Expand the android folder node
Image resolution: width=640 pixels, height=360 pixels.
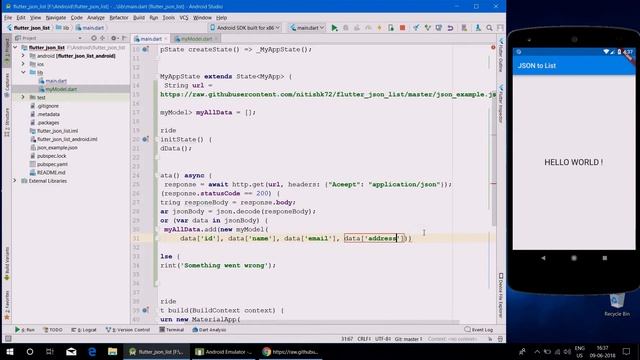point(23,56)
